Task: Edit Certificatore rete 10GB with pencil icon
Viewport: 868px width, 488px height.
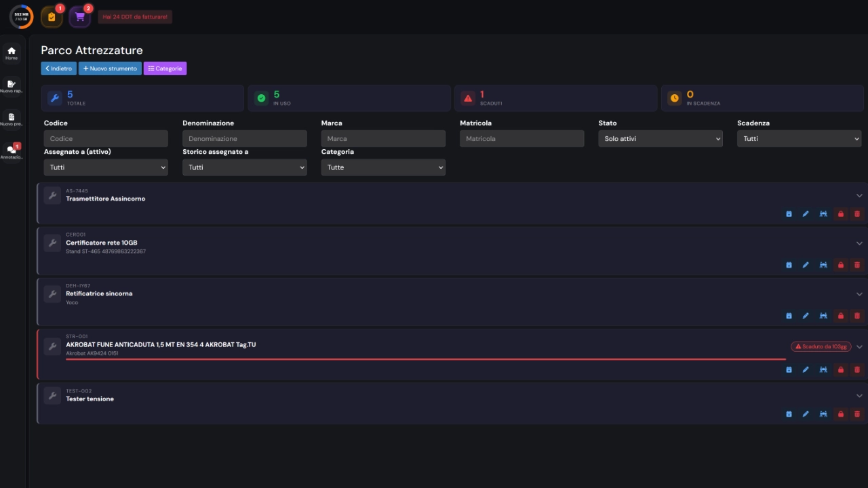Action: (806, 265)
